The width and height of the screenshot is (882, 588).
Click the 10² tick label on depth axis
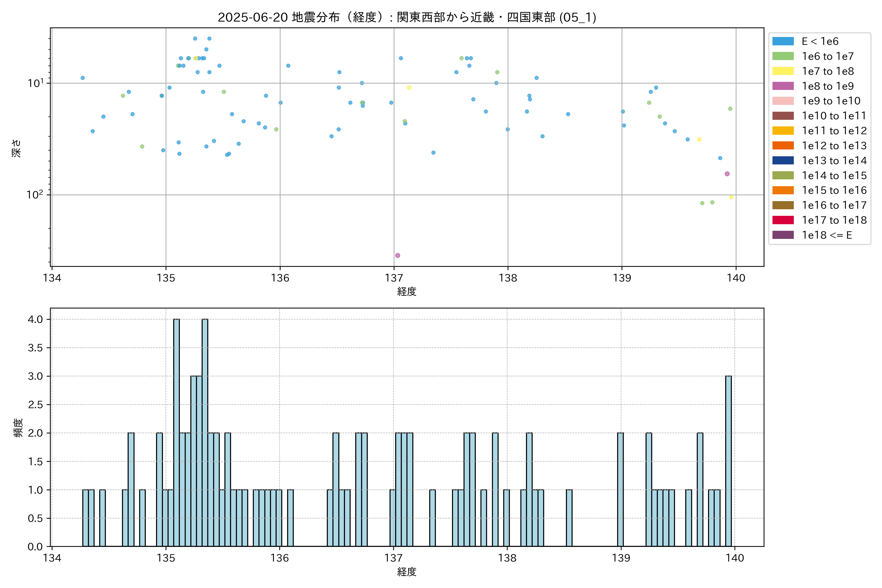35,194
